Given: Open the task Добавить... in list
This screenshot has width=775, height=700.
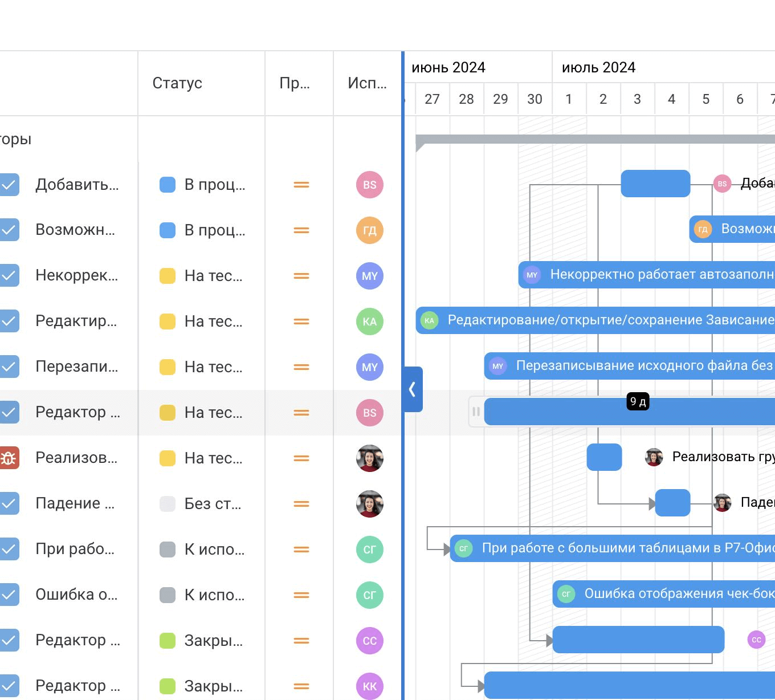Looking at the screenshot, I should (x=77, y=185).
